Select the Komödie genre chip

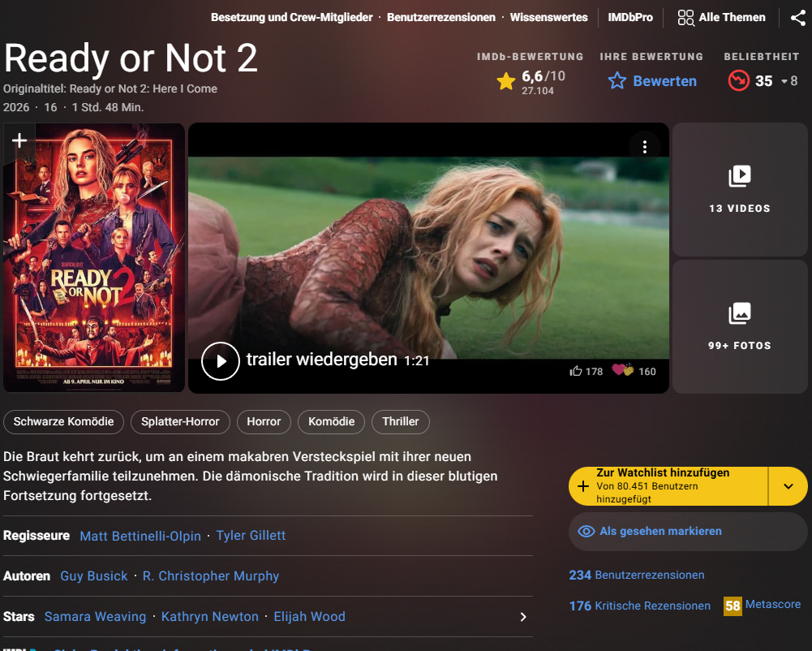click(332, 422)
